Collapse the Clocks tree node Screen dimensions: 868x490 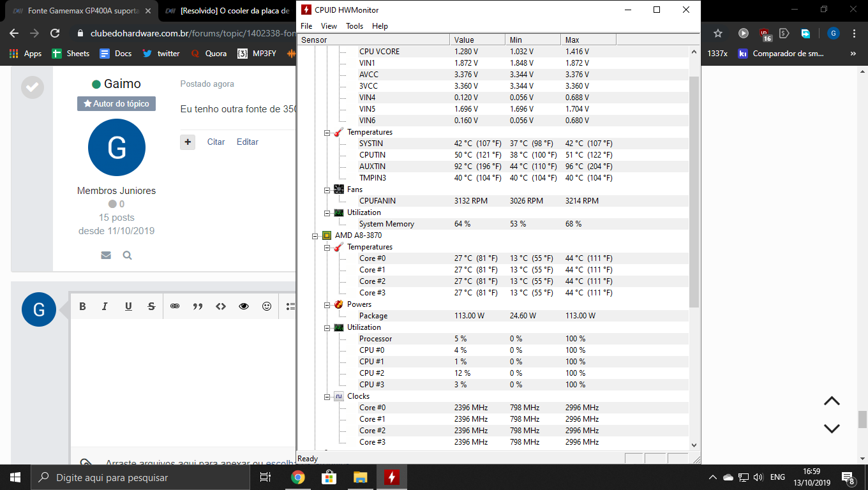tap(327, 396)
